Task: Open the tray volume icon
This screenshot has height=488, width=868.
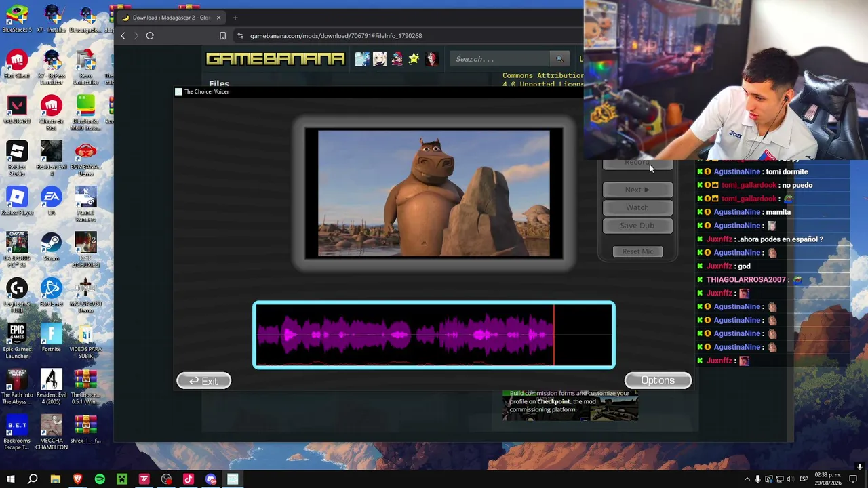Action: (790, 479)
